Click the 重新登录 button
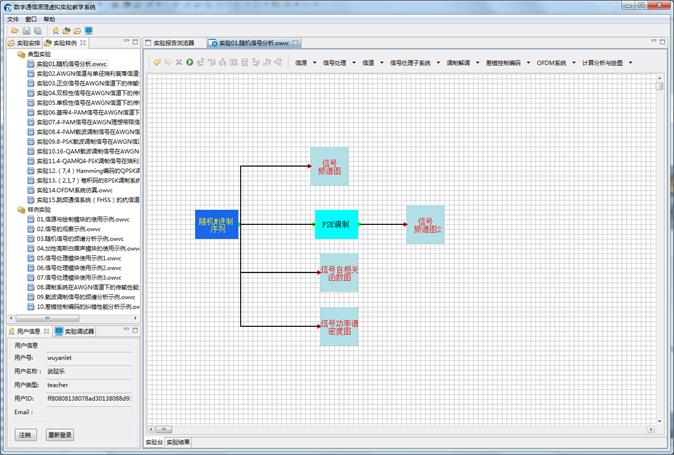This screenshot has width=674, height=455. pos(60,435)
